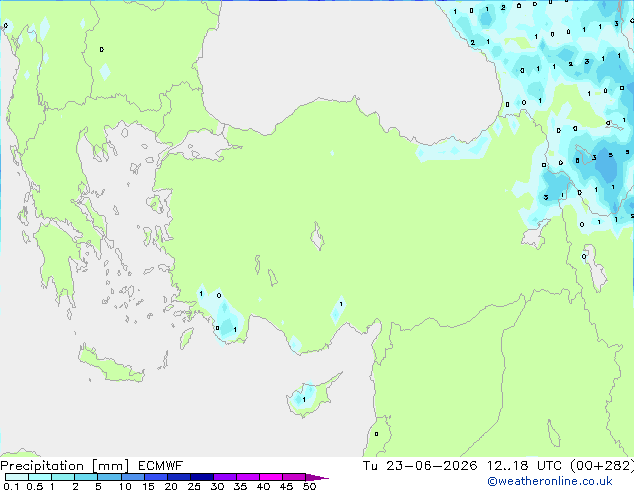Click the 45–50 mm legend color swatch
The width and height of the screenshot is (634, 490).
[x=294, y=477]
